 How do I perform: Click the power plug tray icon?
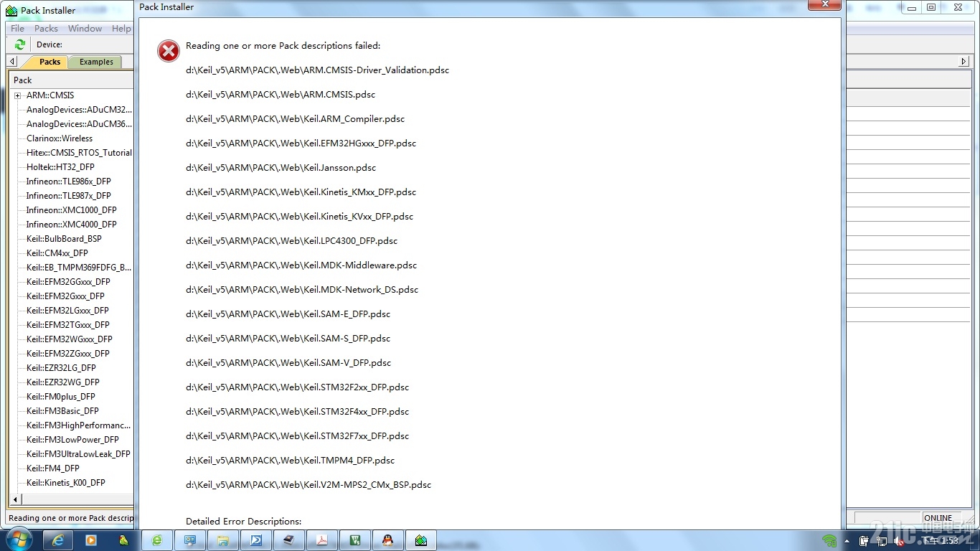(864, 541)
